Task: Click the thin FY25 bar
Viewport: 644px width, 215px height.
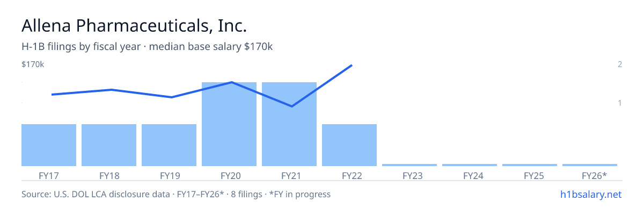Action: pyautogui.click(x=530, y=165)
